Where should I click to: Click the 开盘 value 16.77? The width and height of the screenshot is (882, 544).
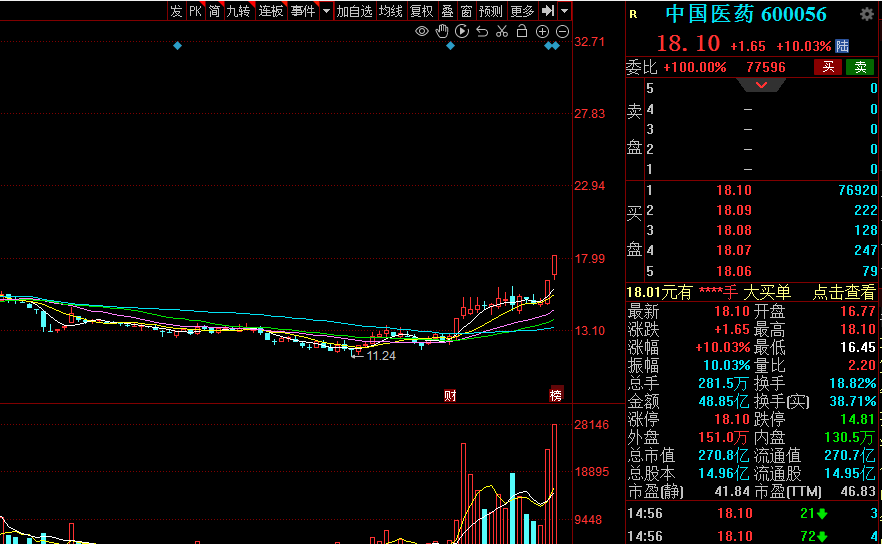(858, 311)
